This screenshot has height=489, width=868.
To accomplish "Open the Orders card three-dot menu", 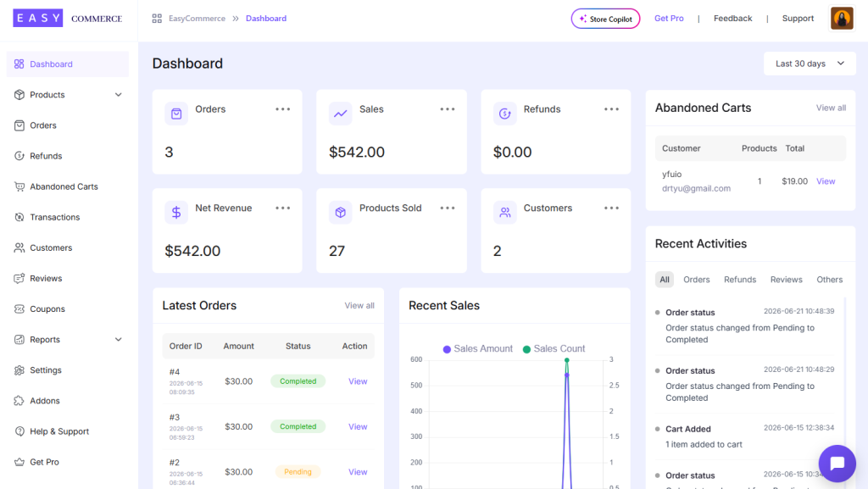I will point(283,109).
